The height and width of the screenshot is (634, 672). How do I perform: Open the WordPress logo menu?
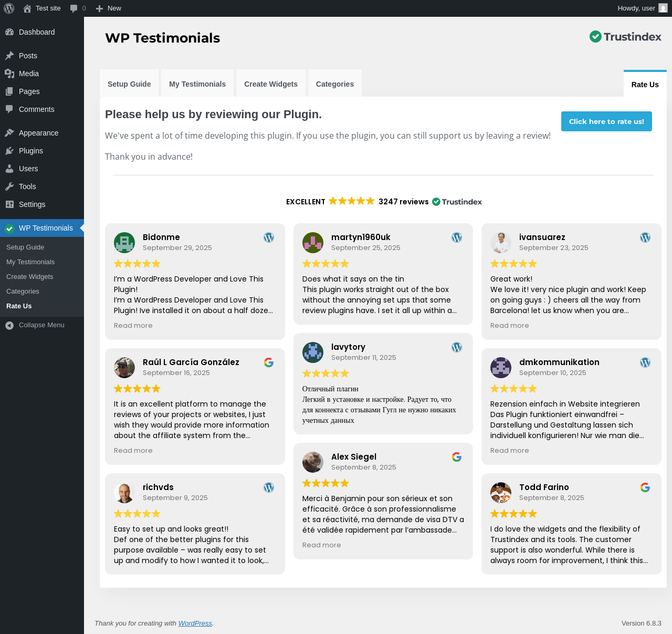(x=9, y=8)
